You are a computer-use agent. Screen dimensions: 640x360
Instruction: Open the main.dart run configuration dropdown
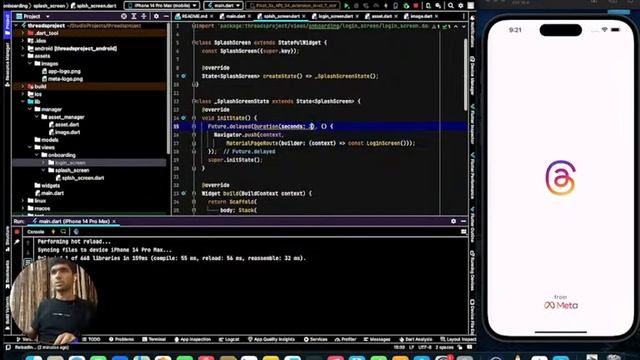click(x=224, y=6)
